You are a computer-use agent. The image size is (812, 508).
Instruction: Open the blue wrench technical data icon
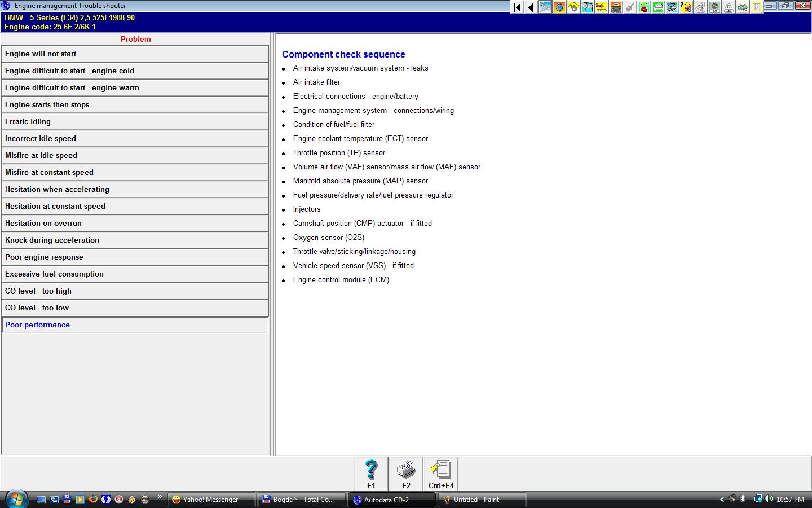545,7
